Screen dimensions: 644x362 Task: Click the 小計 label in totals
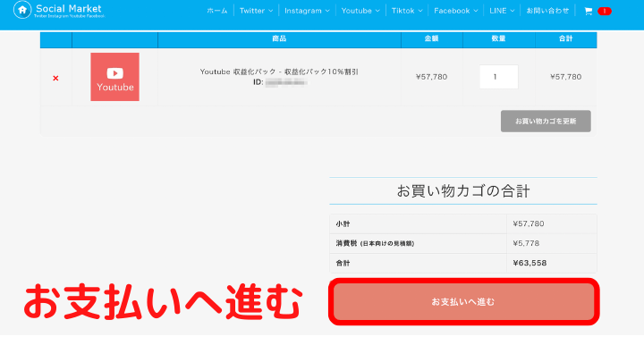click(343, 223)
